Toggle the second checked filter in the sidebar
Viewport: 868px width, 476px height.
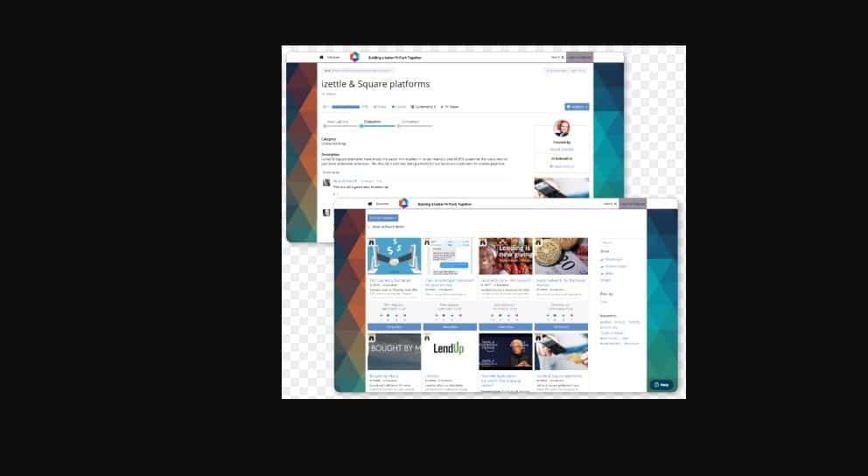602,266
